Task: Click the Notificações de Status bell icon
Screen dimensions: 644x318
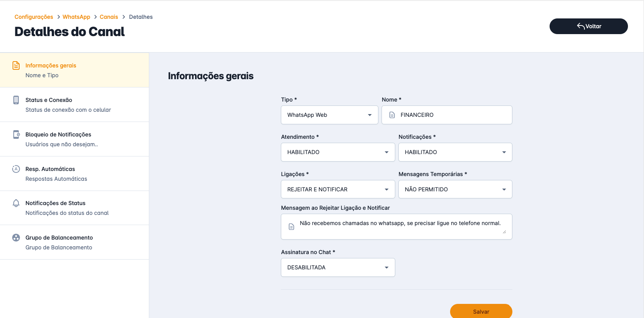Action: coord(16,203)
